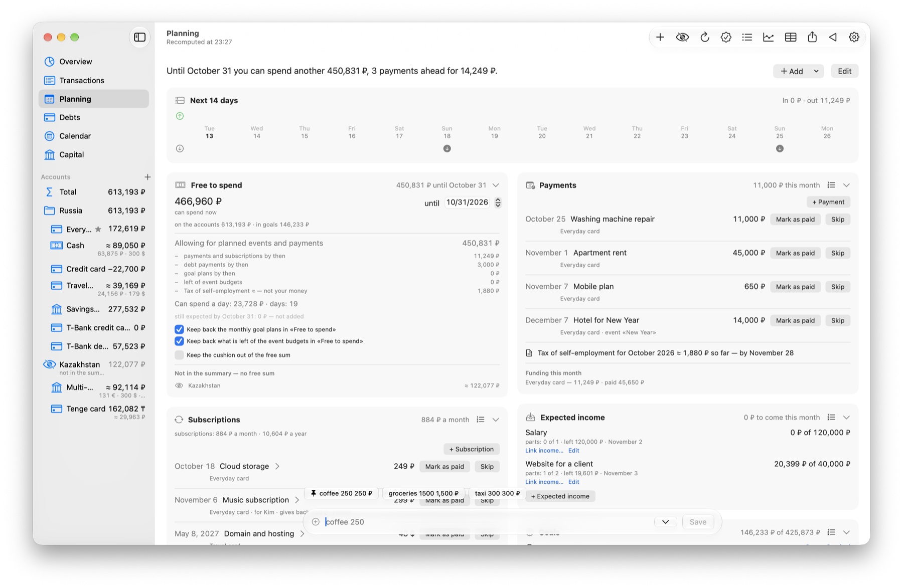Uncheck Keep back the monthly goal plans
Screen dimensions: 903x588
click(x=179, y=329)
